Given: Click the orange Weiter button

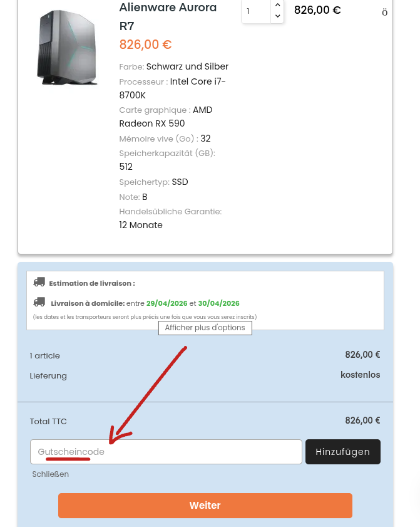Looking at the screenshot, I should (x=205, y=506).
